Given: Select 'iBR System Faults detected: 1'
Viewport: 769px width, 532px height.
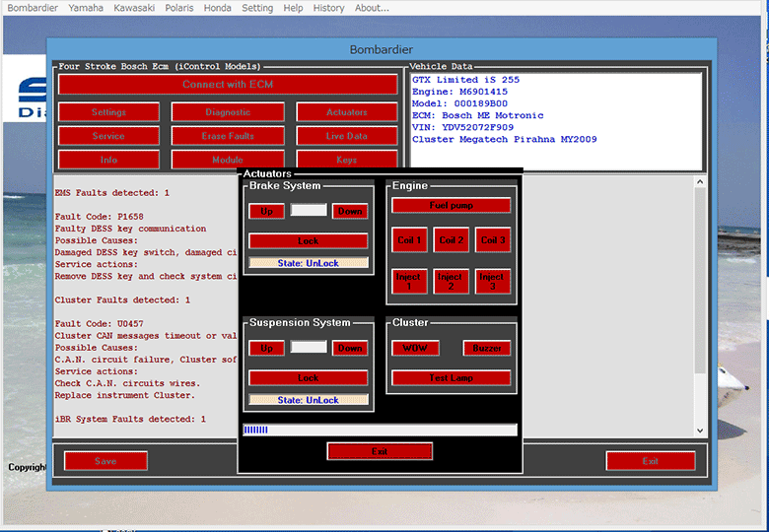Looking at the screenshot, I should [x=130, y=420].
